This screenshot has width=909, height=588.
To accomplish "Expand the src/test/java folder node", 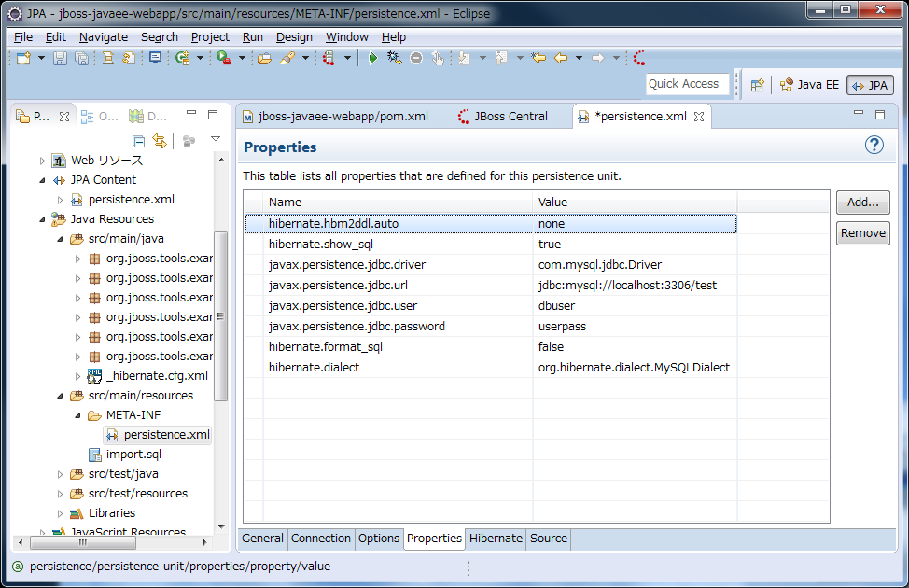I will pos(60,474).
